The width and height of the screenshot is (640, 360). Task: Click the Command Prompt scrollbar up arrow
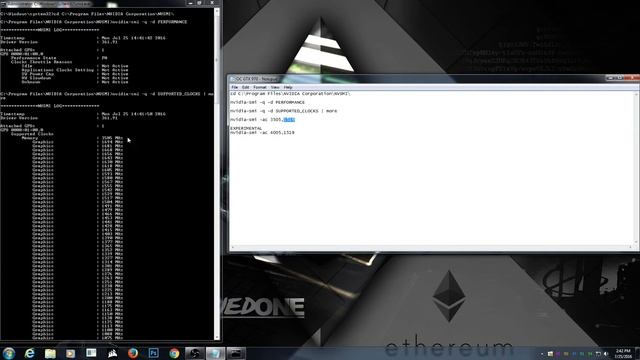[217, 11]
